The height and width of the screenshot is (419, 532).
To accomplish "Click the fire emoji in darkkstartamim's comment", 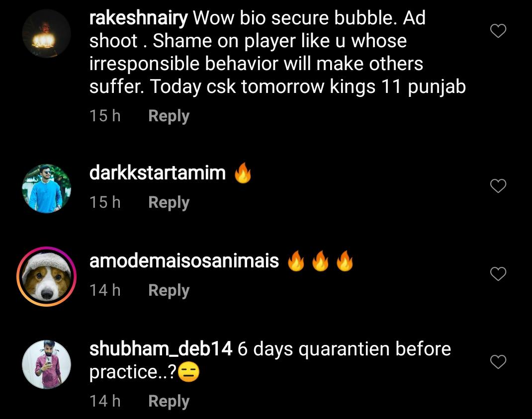I will (x=243, y=172).
